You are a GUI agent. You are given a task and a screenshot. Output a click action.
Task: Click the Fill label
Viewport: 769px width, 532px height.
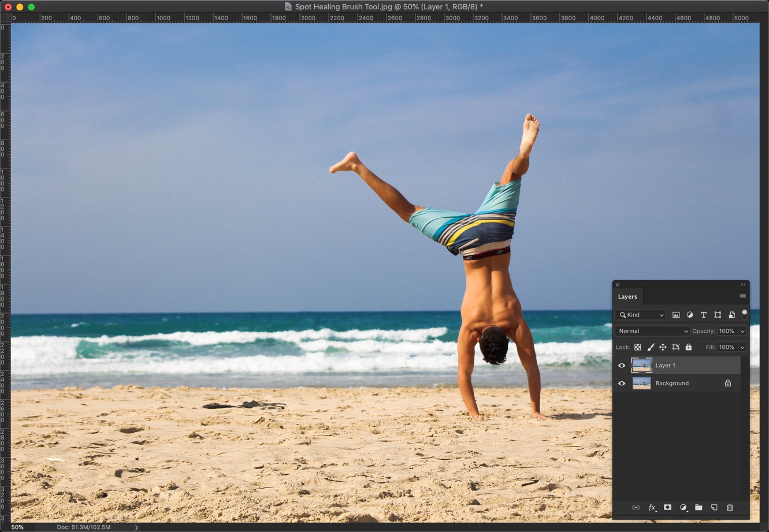pyautogui.click(x=710, y=347)
